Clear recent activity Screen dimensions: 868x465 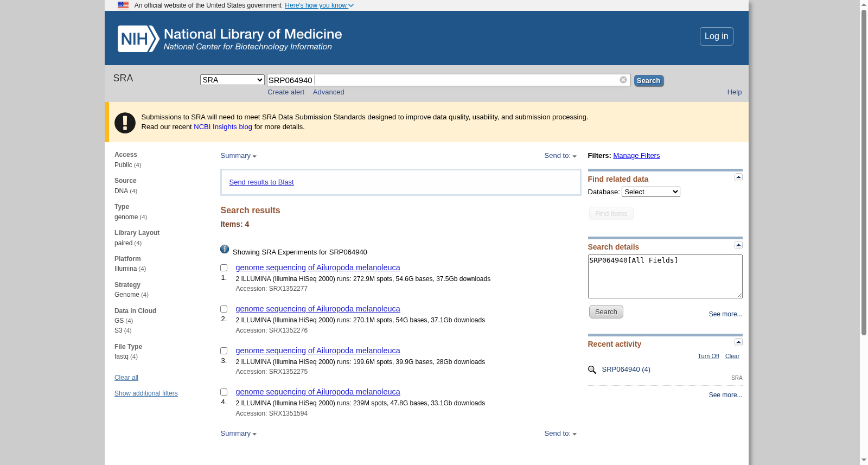[732, 356]
